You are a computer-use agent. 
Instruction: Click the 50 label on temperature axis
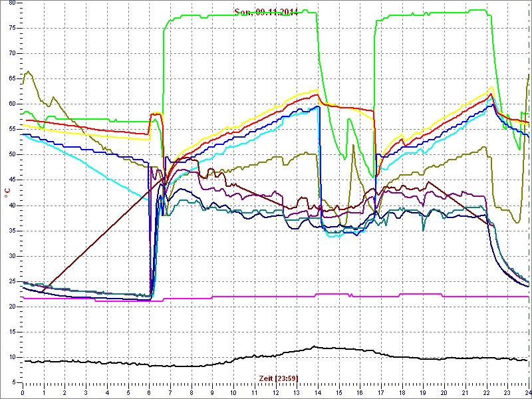[x=12, y=154]
